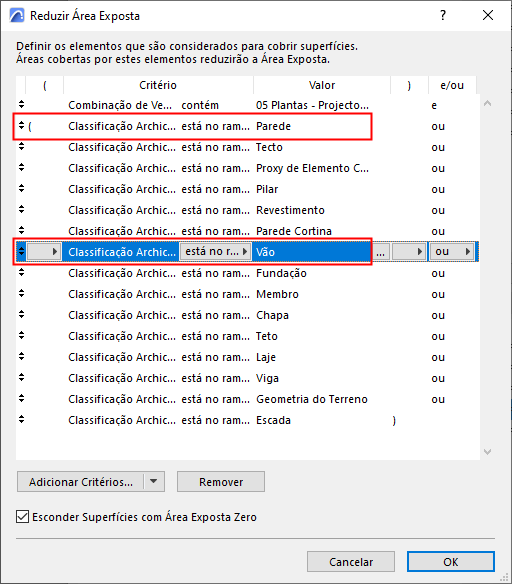Select the Viga value cell
This screenshot has height=584, width=512.
[267, 378]
